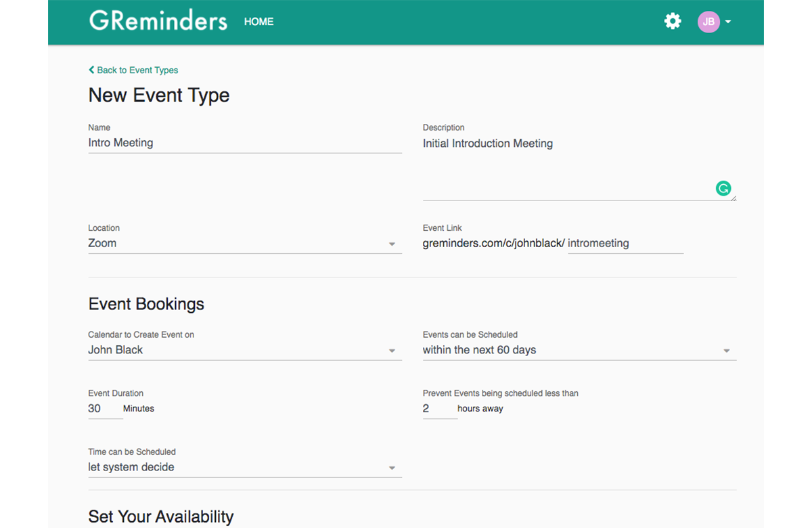Click the JB user avatar
Screen dimensions: 812x528
click(708, 22)
